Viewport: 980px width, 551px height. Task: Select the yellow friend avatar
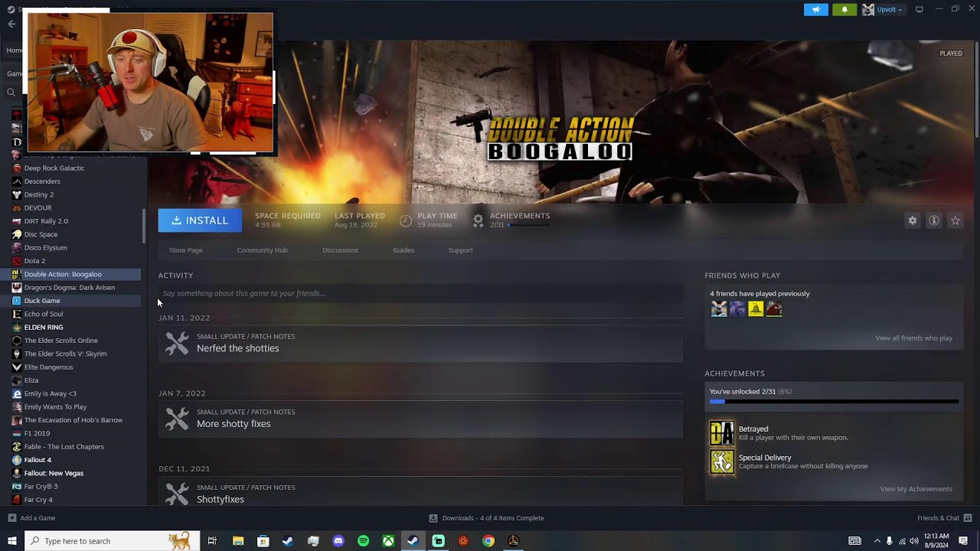[756, 308]
